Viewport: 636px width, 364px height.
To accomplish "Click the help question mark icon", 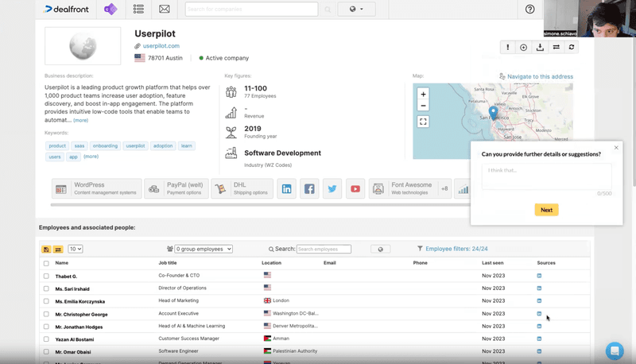I will pos(530,10).
